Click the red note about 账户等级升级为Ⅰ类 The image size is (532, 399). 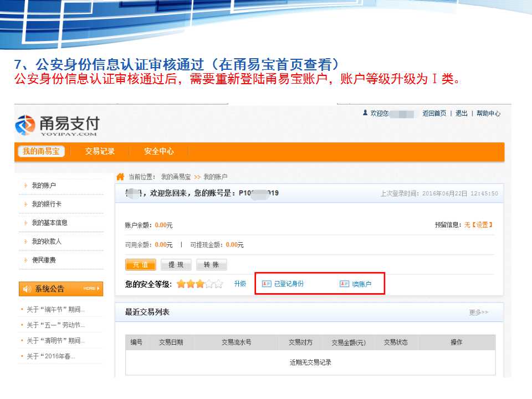point(237,79)
